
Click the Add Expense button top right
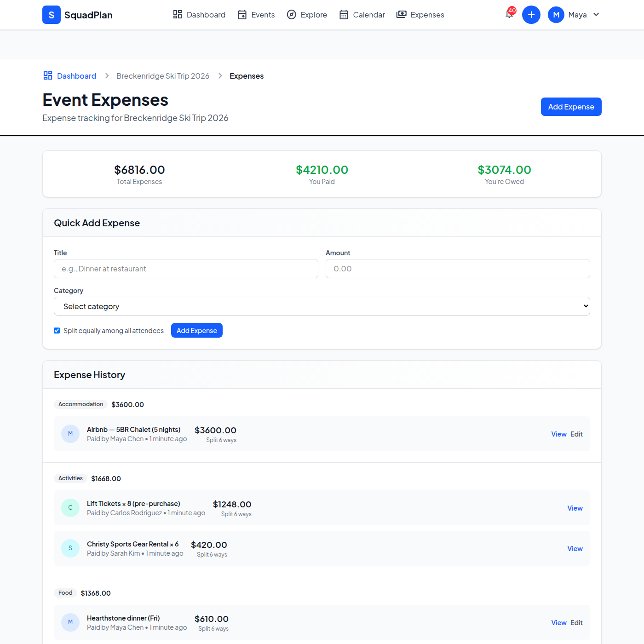point(571,106)
